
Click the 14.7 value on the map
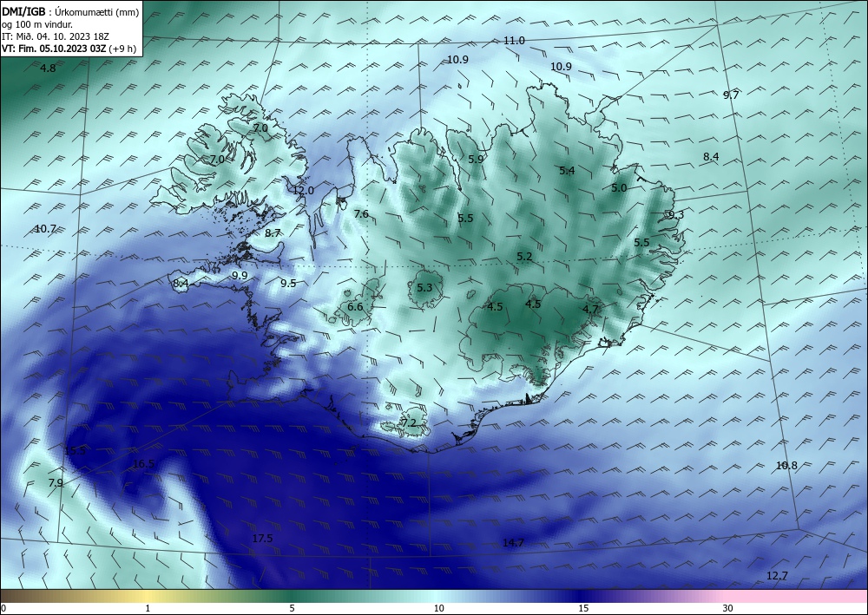pyautogui.click(x=513, y=542)
